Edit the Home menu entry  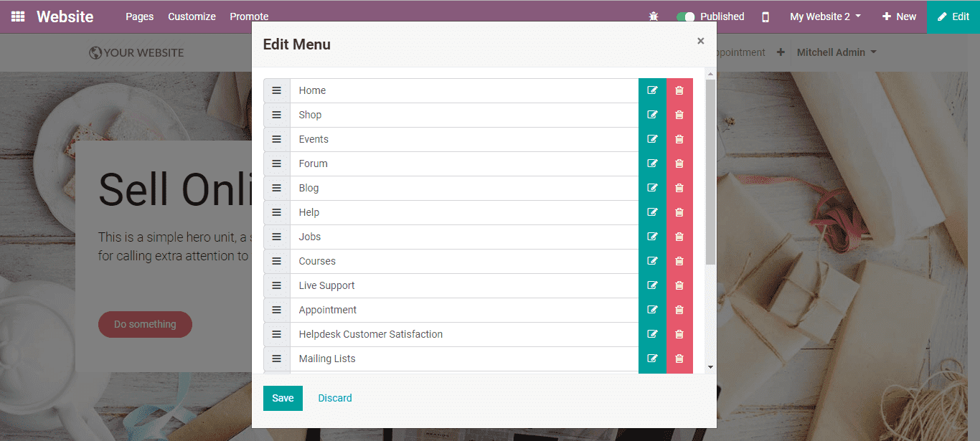pos(652,90)
